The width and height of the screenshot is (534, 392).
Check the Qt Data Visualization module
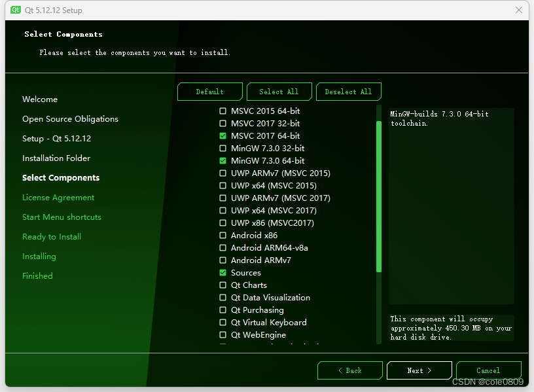point(222,297)
